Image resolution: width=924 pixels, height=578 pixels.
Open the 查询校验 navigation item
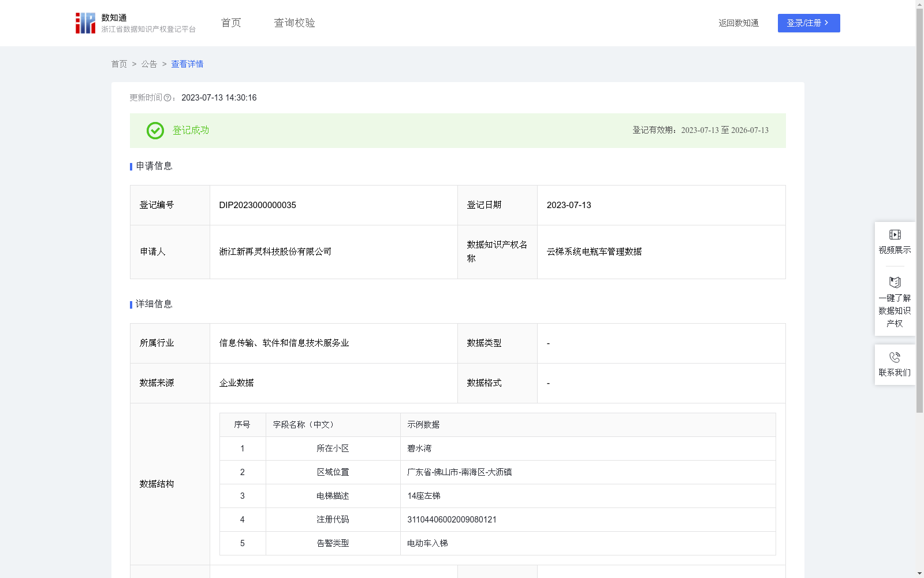[x=295, y=23]
